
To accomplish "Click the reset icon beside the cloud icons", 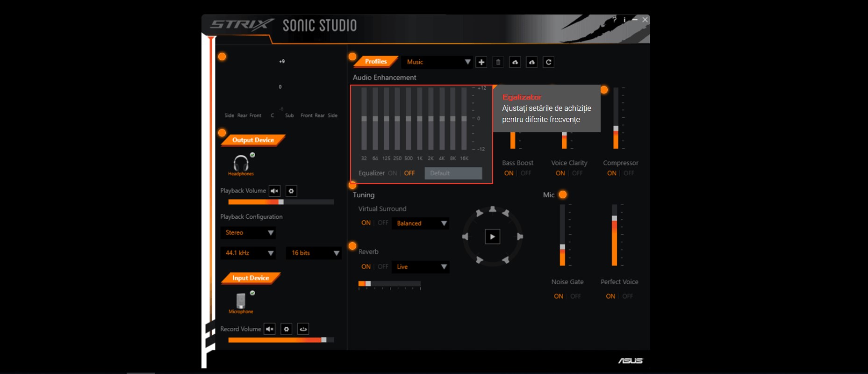I will (x=548, y=62).
